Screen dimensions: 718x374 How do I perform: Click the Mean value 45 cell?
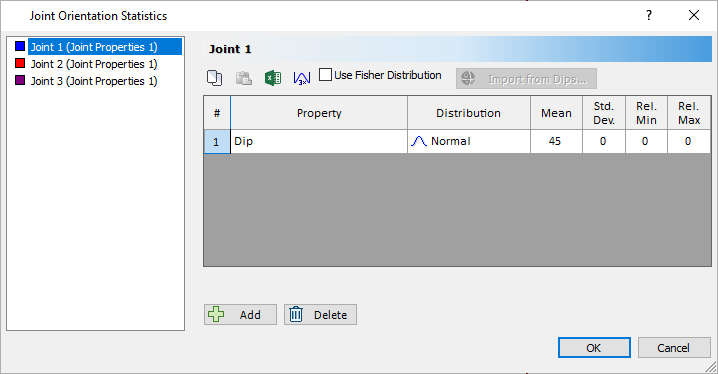tap(556, 141)
